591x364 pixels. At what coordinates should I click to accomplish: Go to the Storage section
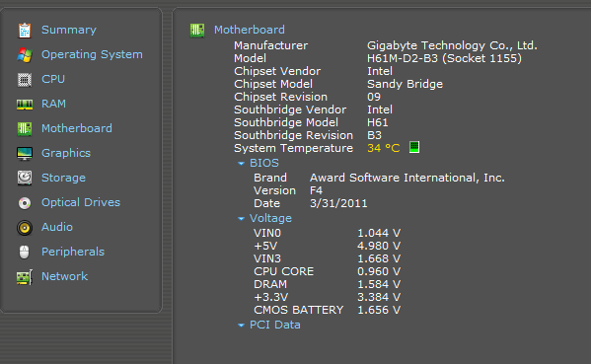63,178
